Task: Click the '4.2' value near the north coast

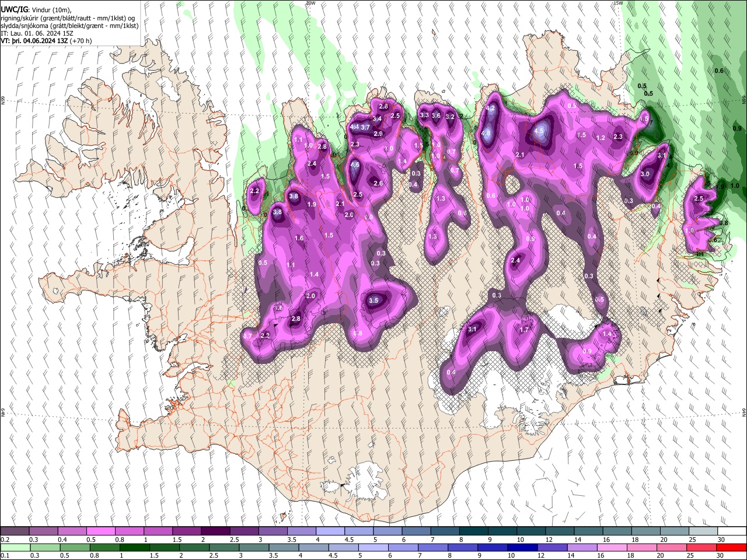Action: click(491, 108)
